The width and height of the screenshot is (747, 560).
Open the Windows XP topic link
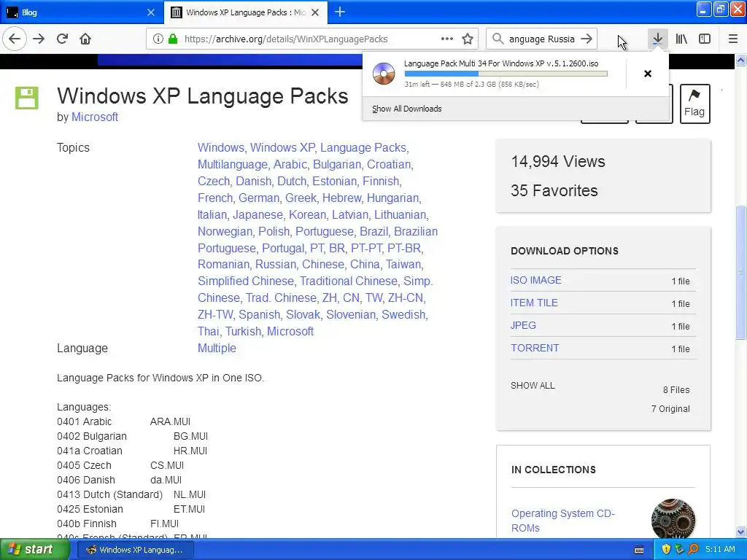pyautogui.click(x=282, y=147)
